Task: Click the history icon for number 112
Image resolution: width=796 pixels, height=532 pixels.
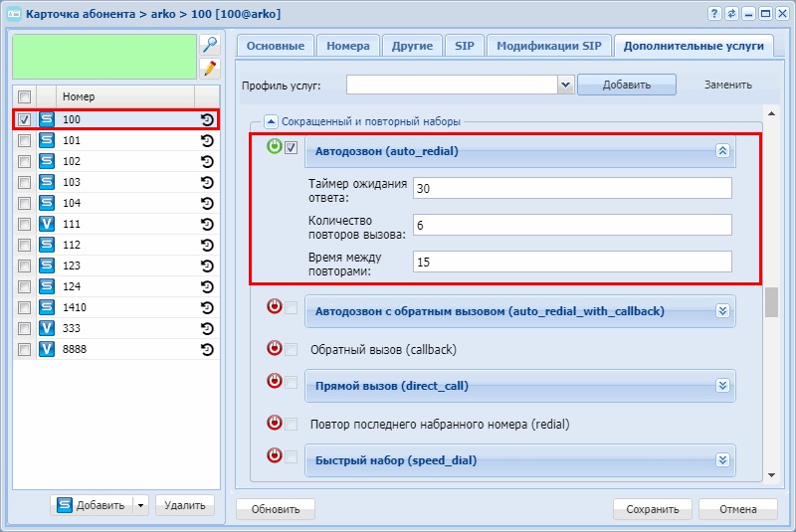Action: pyautogui.click(x=207, y=245)
